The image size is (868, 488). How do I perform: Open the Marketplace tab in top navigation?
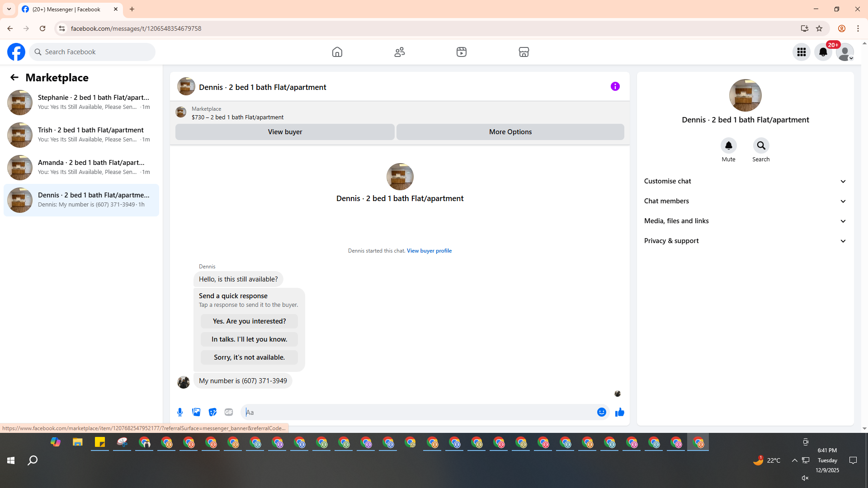point(524,52)
